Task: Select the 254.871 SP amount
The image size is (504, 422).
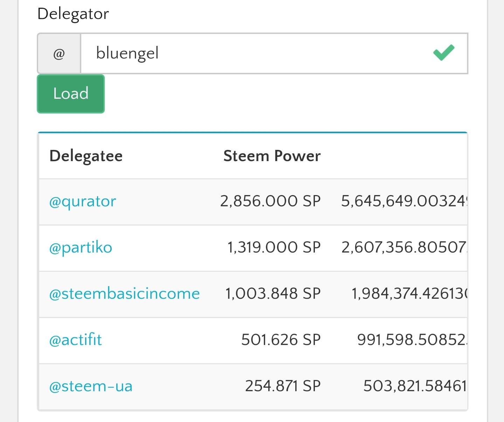Action: [x=283, y=386]
